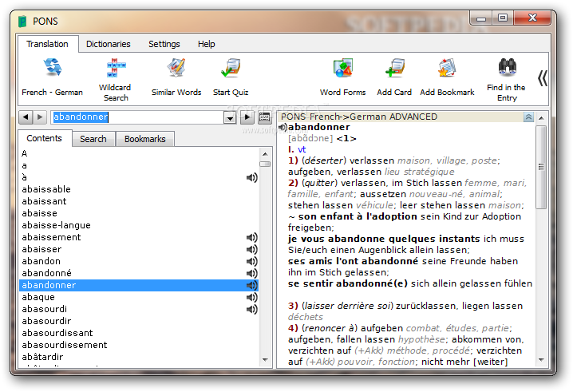The image size is (573, 392).
Task: Open Find in the Entry binoculars
Action: [x=507, y=79]
